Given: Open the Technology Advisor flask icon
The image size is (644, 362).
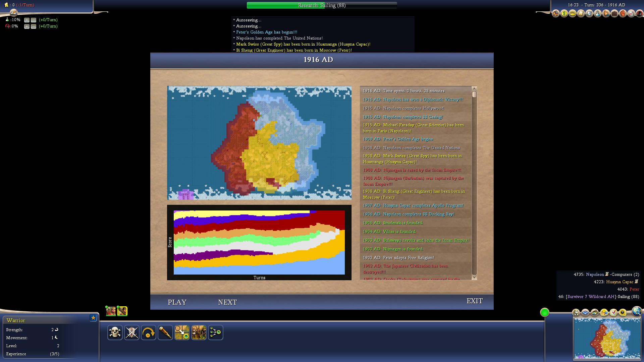Looking at the screenshot, I should tap(598, 14).
